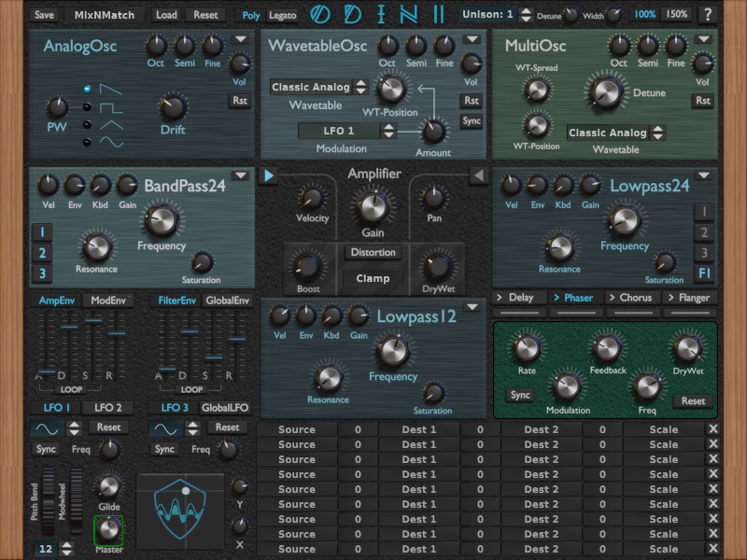Viewport: 747px width, 560px height.
Task: Enable Legato voice mode
Action: click(283, 15)
